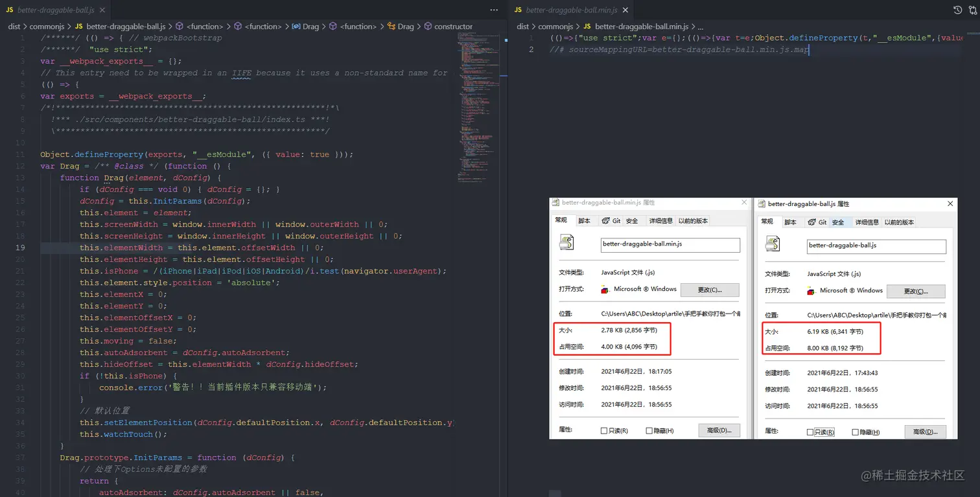Expand 'commonjs' breadcrumb in better-draggable-ball.js editor
Image resolution: width=980 pixels, height=497 pixels.
[48, 27]
